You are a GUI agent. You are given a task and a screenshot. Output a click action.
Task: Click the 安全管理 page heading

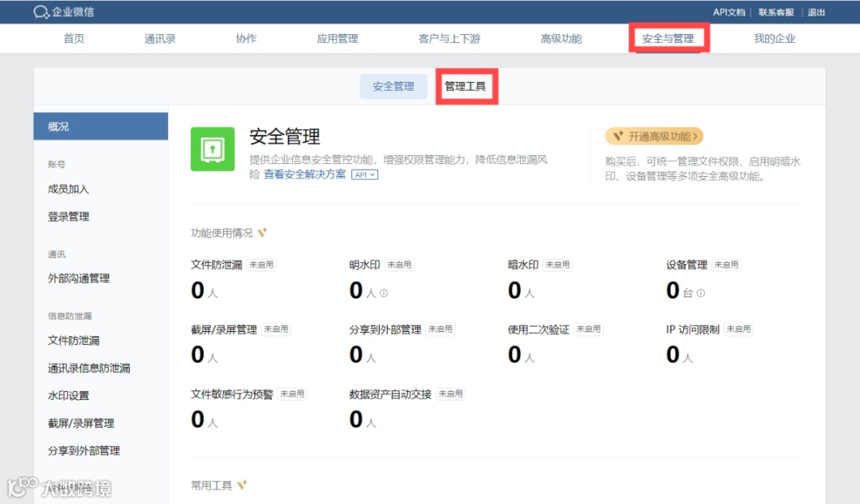click(284, 137)
